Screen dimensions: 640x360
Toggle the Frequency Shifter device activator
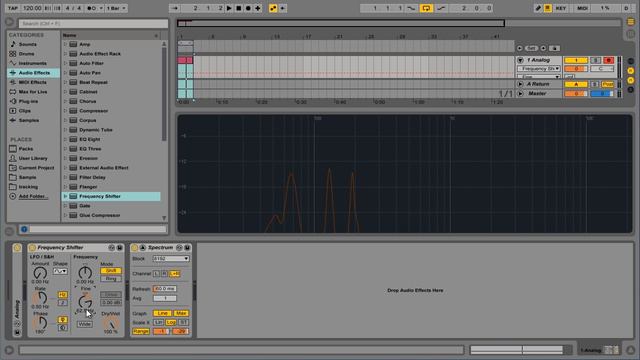[32, 248]
